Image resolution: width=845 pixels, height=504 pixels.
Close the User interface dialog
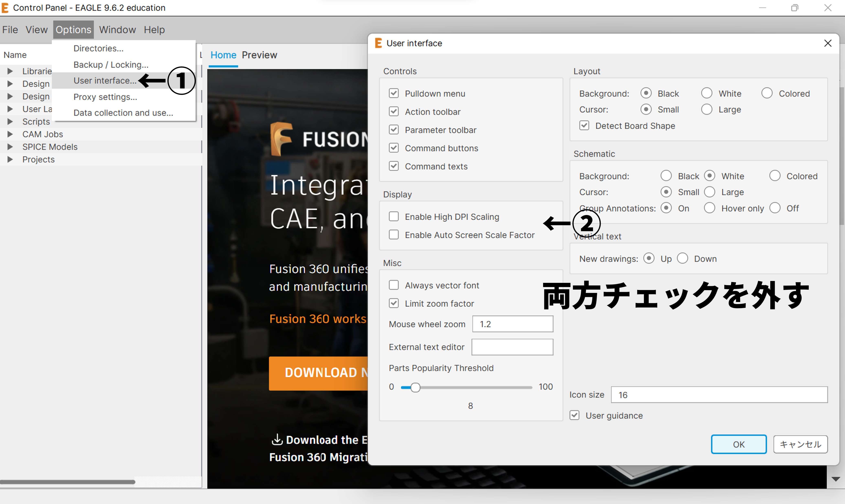pyautogui.click(x=827, y=43)
